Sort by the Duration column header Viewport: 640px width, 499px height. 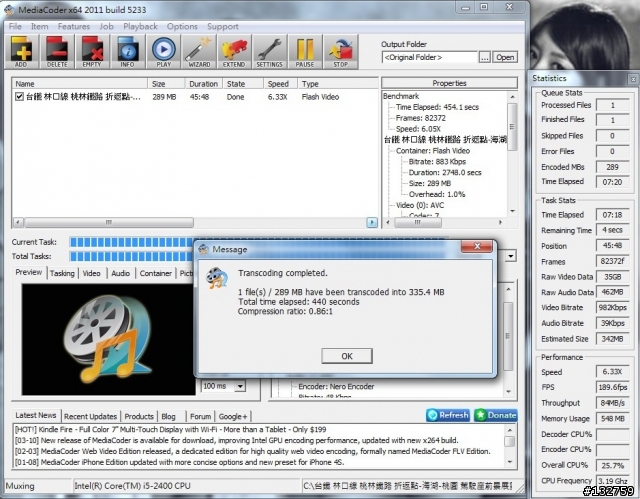tap(203, 84)
